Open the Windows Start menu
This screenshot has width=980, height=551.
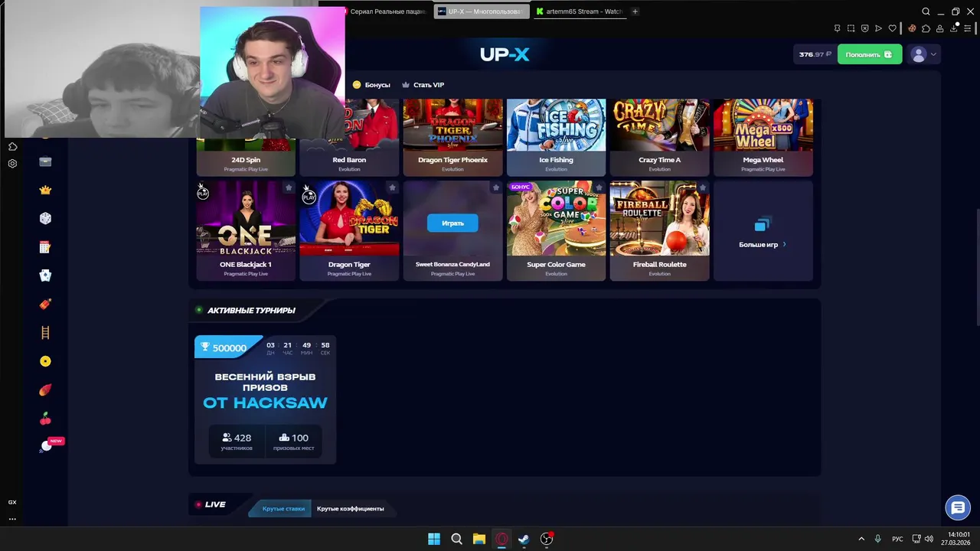pos(434,539)
